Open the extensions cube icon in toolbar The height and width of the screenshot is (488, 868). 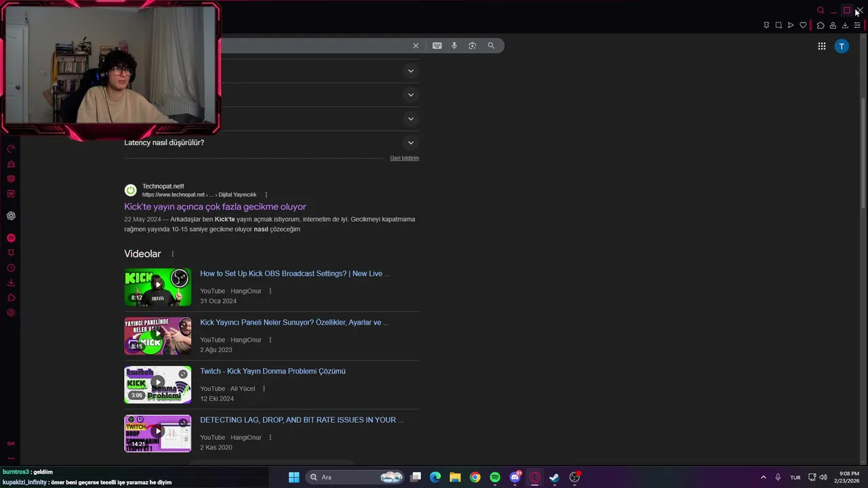pos(821,25)
